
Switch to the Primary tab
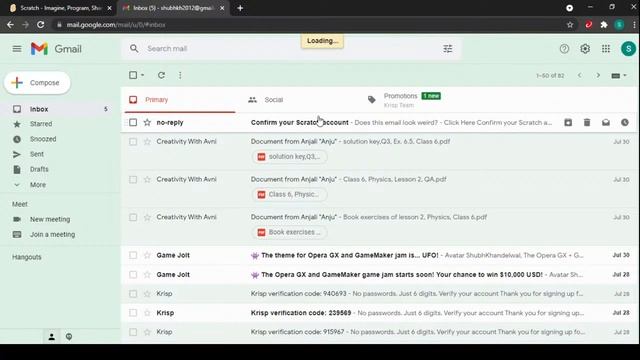[x=180, y=100]
